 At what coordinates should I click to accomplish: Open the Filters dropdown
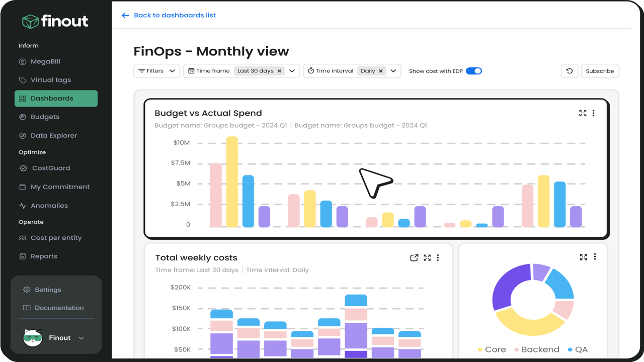[x=157, y=71]
